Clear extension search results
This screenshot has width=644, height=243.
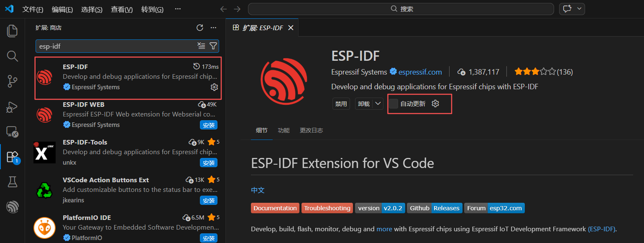point(201,46)
